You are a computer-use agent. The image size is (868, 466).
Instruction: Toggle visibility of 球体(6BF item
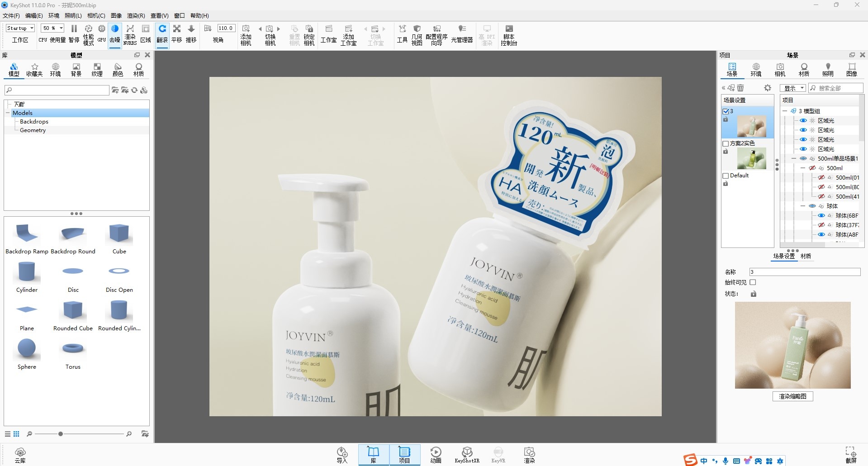point(821,216)
